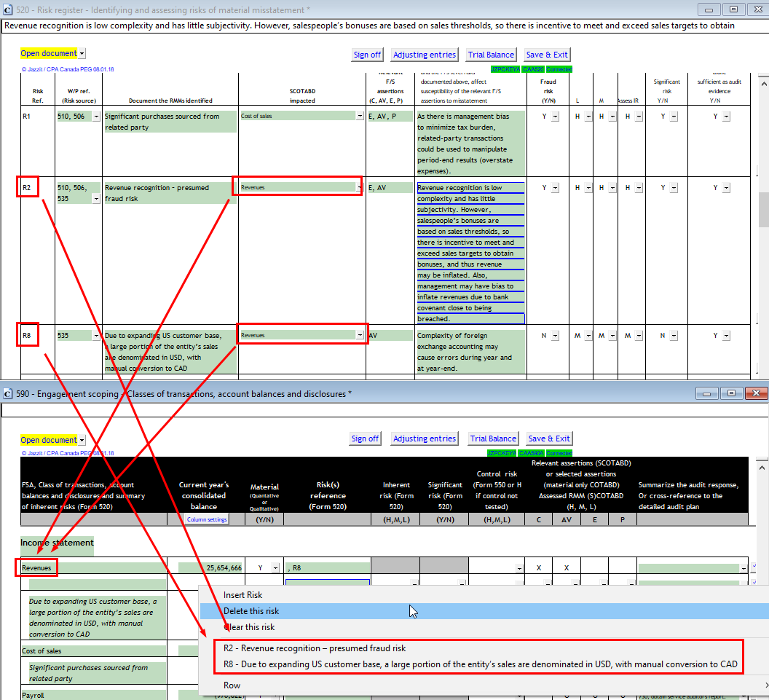Open Material Y/N dropdown for Revenues row

point(275,568)
